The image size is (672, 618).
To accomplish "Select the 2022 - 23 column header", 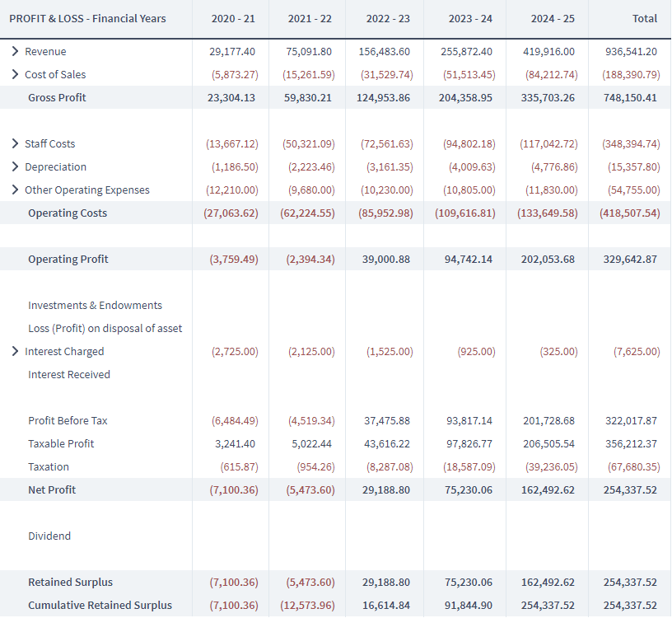I will point(389,18).
